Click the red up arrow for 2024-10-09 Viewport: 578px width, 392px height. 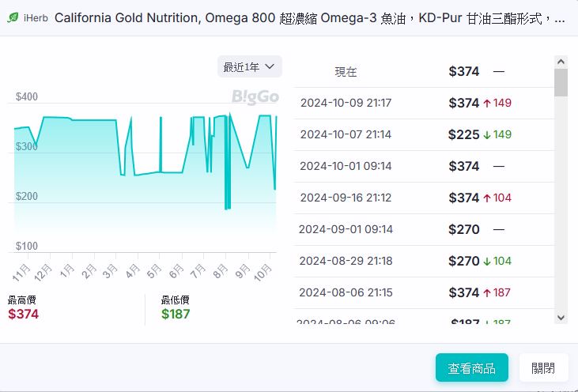coord(487,103)
